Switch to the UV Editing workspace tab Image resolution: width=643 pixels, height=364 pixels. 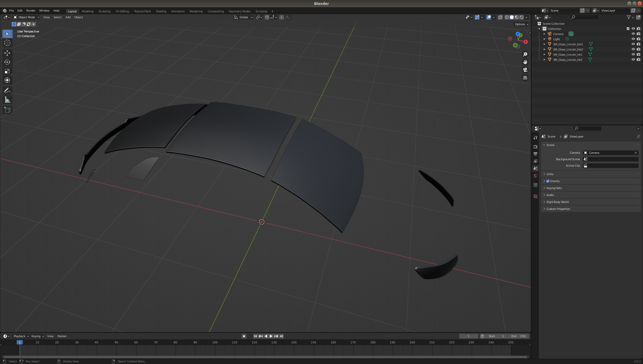coord(122,11)
